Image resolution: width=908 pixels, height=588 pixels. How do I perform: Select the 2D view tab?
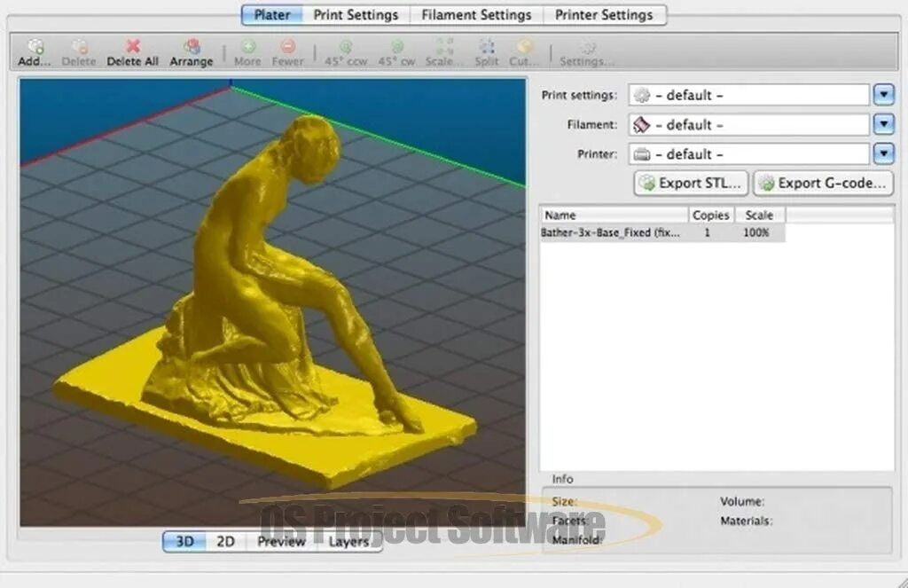225,542
